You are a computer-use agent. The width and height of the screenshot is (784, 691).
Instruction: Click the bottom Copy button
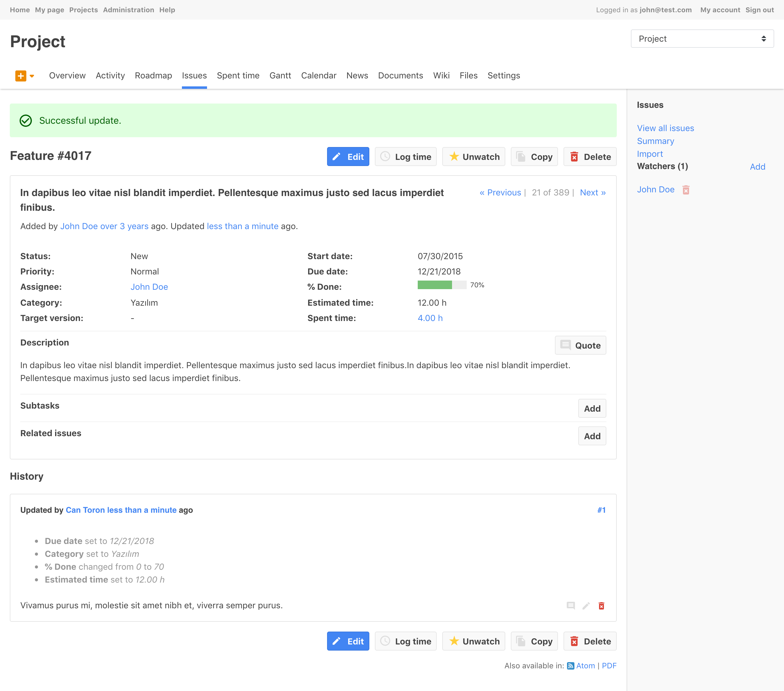point(534,641)
